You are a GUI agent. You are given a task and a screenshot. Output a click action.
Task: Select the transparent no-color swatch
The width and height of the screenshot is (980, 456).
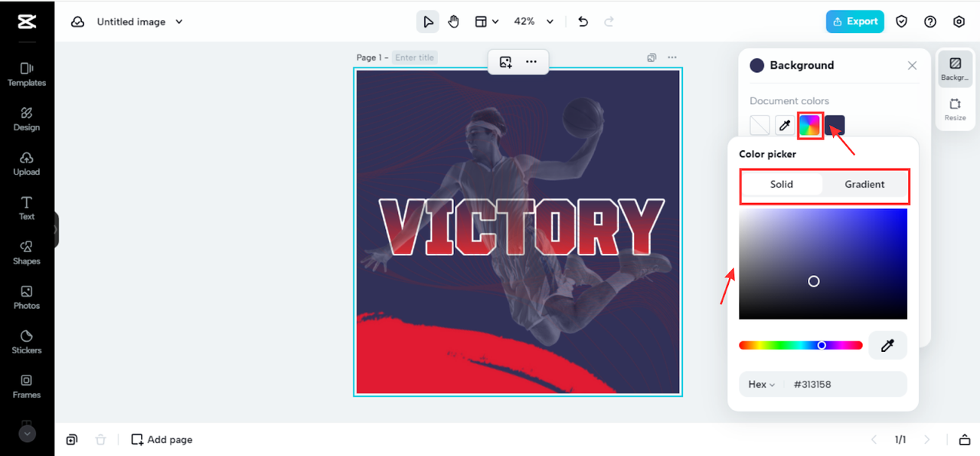click(759, 125)
